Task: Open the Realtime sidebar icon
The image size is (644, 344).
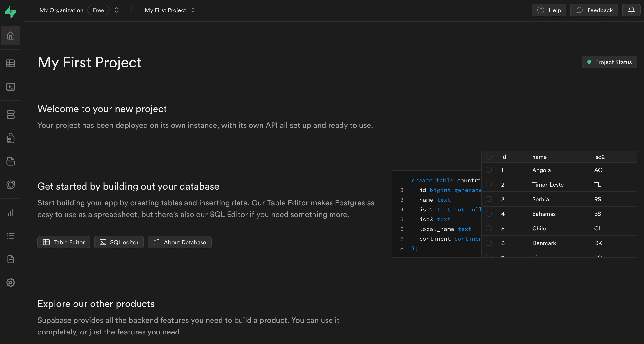Action: point(10,185)
